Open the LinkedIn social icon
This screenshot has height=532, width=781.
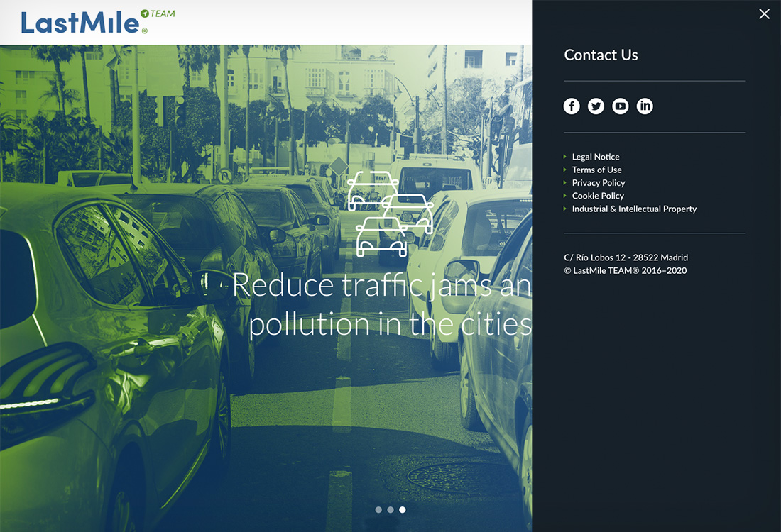click(x=645, y=106)
